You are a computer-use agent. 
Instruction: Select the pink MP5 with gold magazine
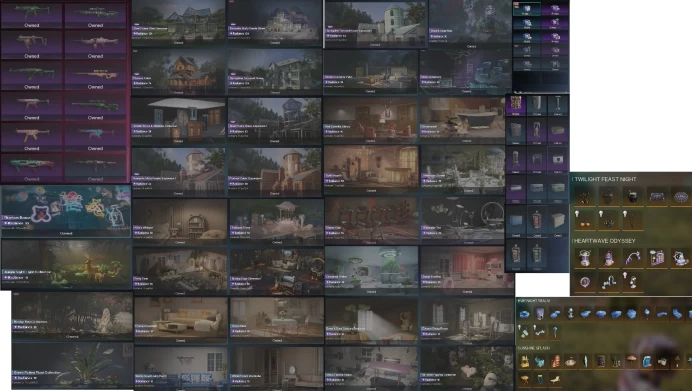32,136
